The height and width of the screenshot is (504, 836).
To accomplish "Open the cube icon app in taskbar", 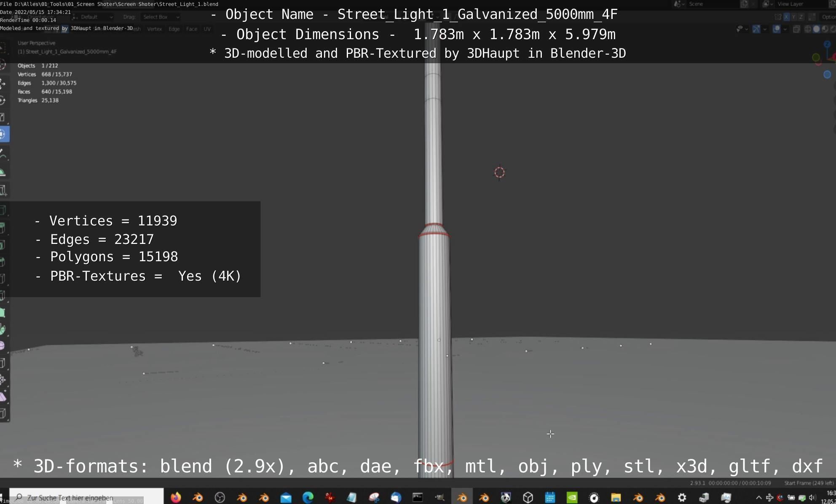I will point(528,497).
